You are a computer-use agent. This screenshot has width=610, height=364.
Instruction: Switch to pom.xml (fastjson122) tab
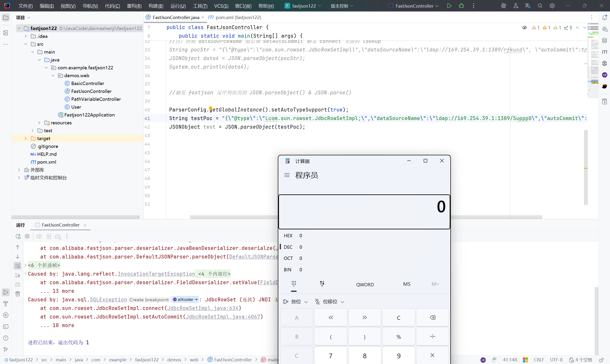[238, 17]
